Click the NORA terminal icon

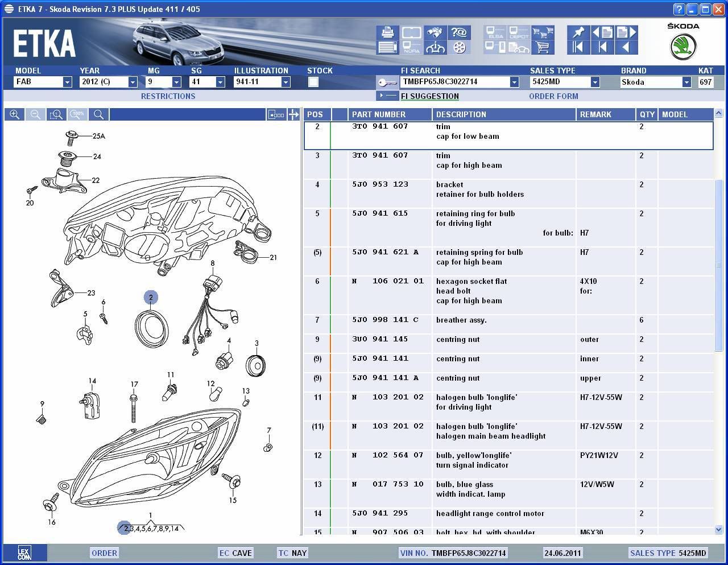[411, 47]
